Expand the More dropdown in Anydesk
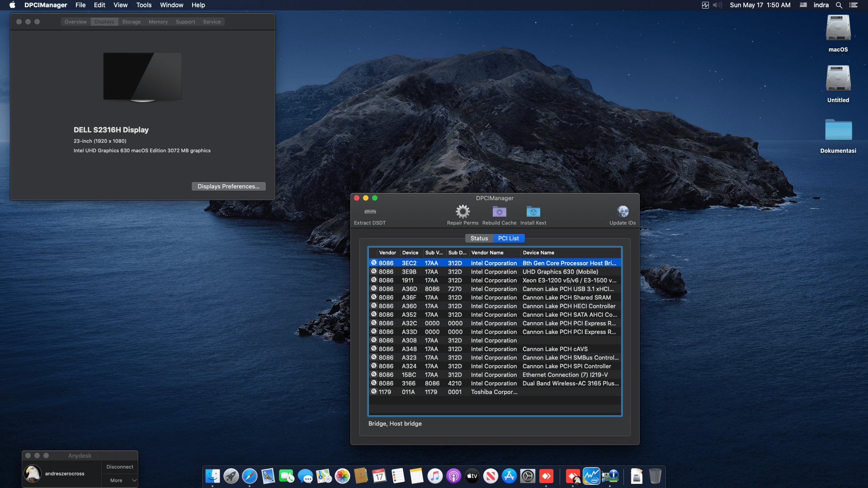This screenshot has height=488, width=868. point(120,480)
